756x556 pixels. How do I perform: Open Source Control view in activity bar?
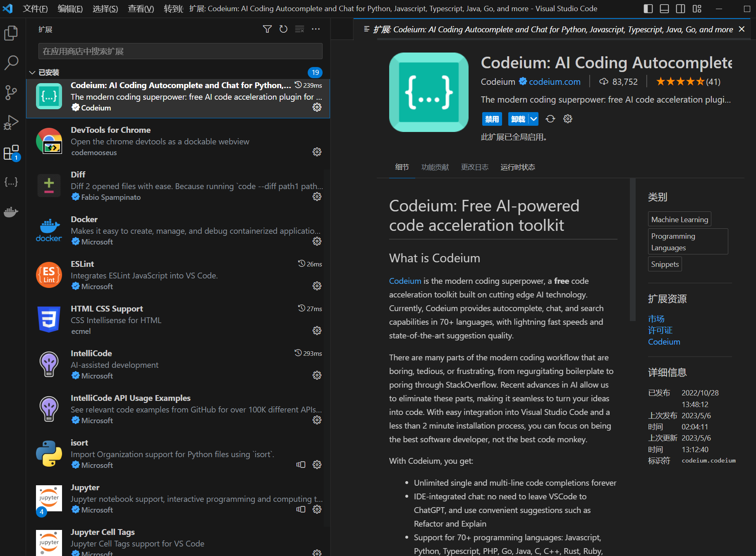(x=11, y=93)
